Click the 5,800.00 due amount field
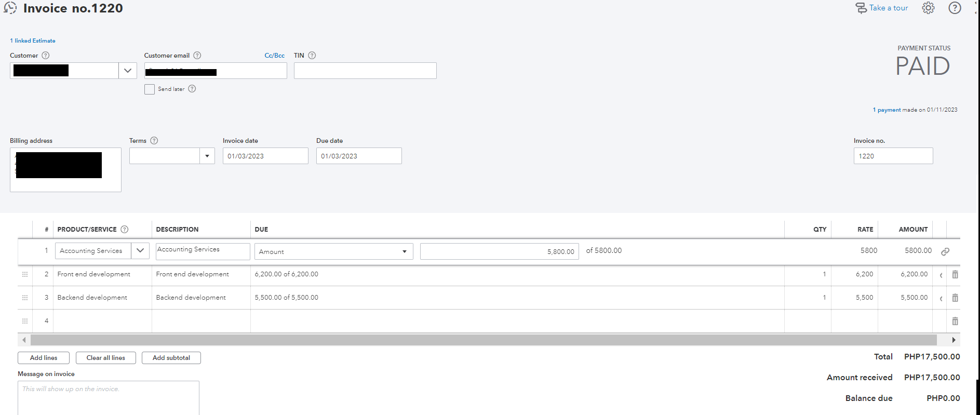This screenshot has height=415, width=980. pyautogui.click(x=500, y=251)
